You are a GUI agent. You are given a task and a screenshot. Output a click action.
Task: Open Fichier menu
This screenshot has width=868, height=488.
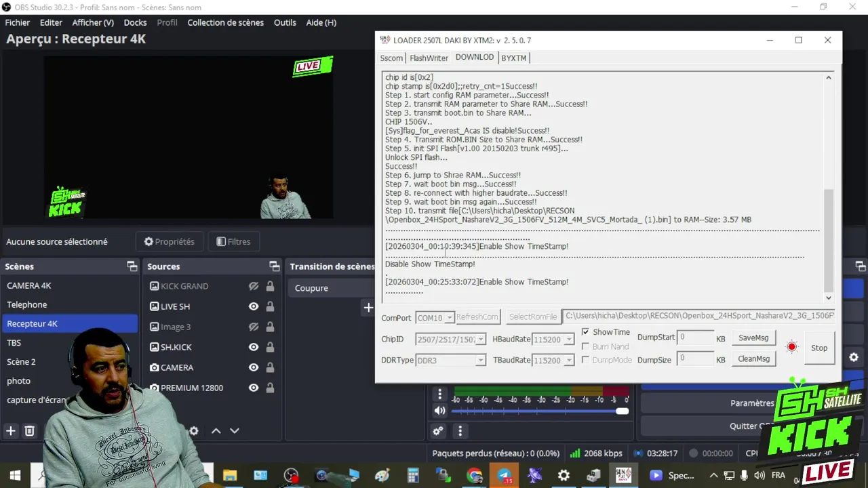tap(18, 22)
